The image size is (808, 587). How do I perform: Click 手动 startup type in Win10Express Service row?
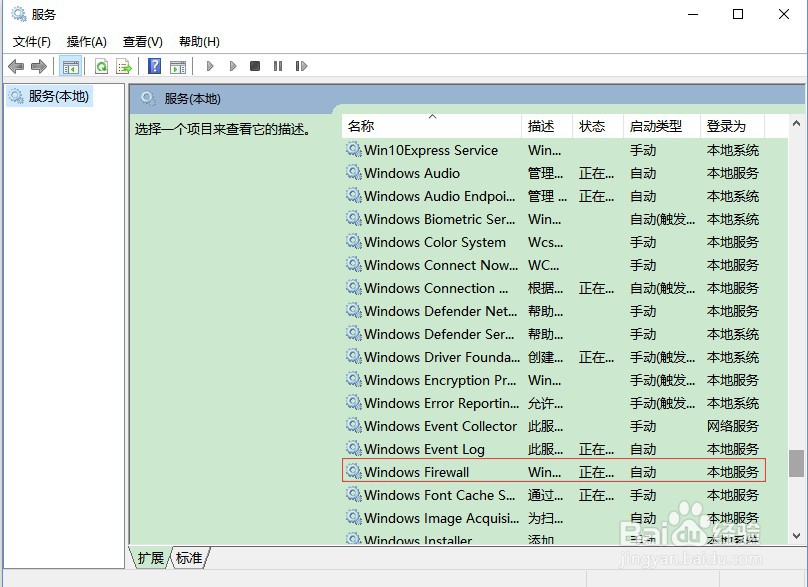pos(643,150)
